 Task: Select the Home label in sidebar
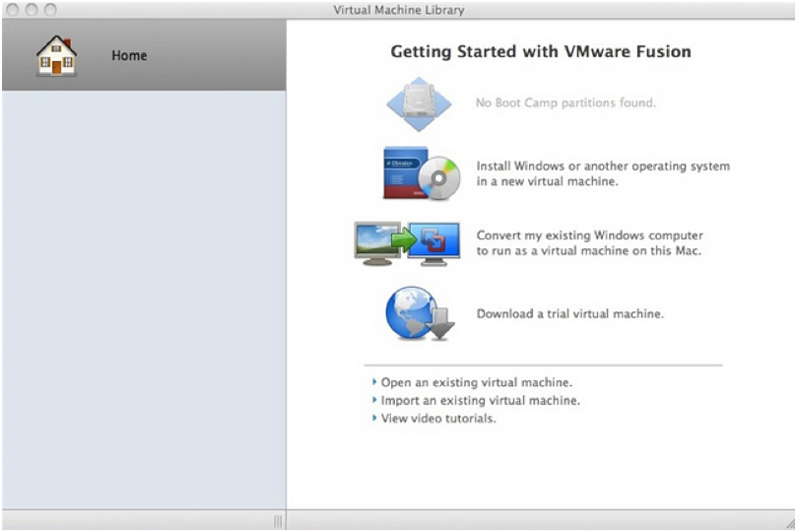pos(129,55)
